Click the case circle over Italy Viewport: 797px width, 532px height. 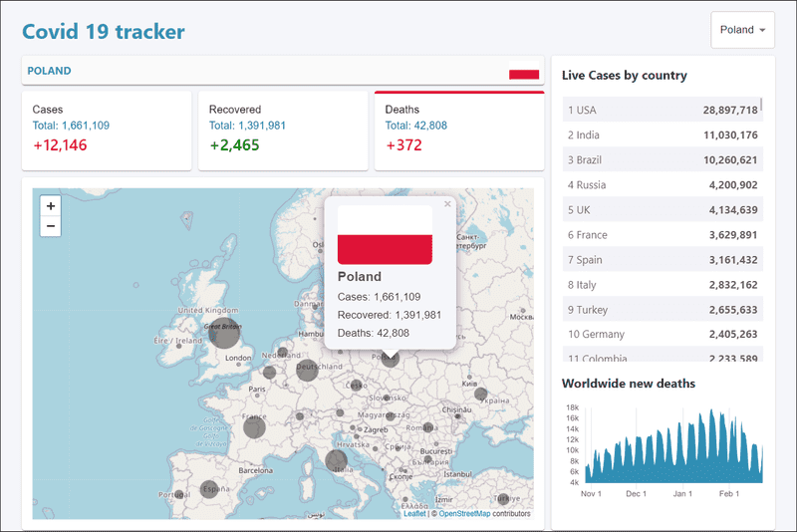click(337, 460)
